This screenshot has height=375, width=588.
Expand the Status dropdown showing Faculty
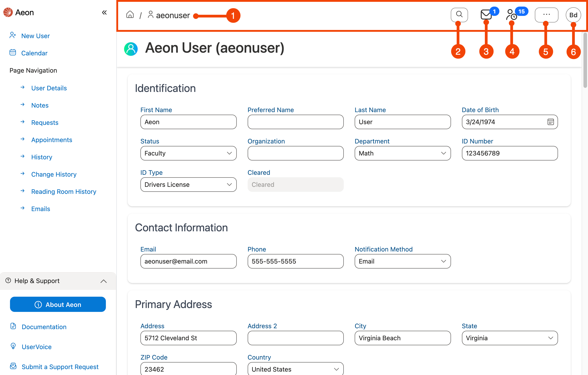coord(188,153)
